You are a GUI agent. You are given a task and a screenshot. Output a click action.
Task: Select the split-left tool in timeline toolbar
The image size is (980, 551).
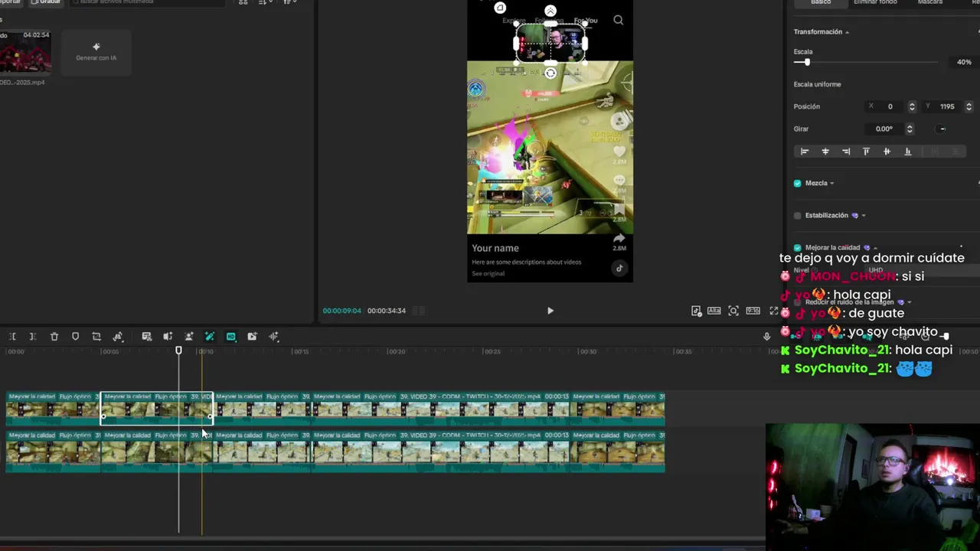pos(12,337)
